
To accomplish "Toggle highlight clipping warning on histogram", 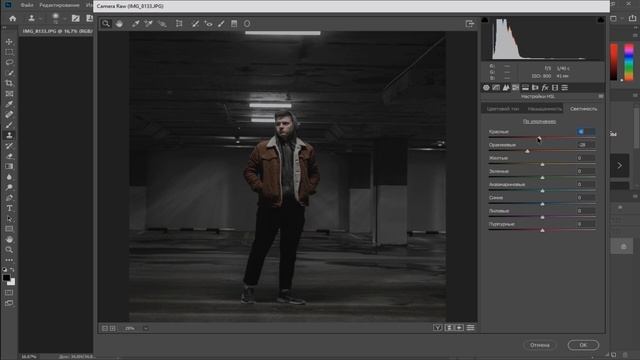I will point(601,20).
